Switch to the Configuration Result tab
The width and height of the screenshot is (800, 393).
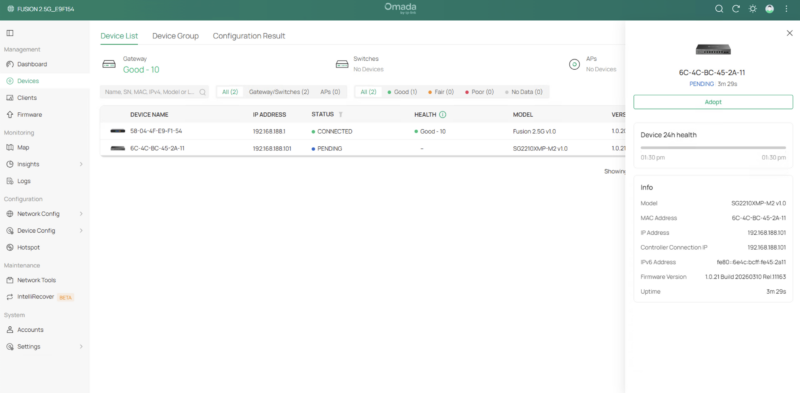(249, 36)
